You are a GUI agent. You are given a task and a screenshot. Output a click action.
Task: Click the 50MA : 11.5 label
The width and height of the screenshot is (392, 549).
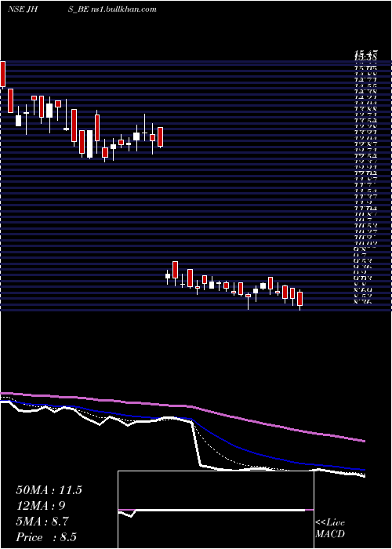point(49,490)
